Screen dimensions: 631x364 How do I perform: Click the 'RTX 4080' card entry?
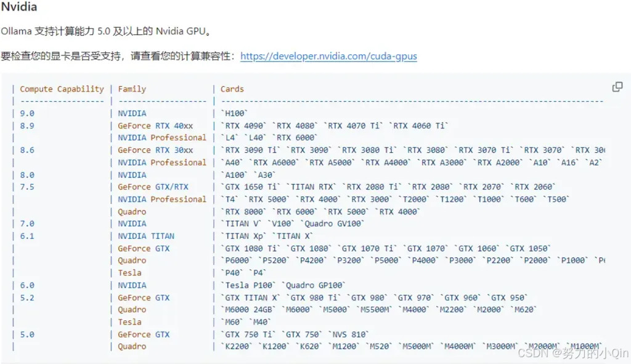coord(295,126)
